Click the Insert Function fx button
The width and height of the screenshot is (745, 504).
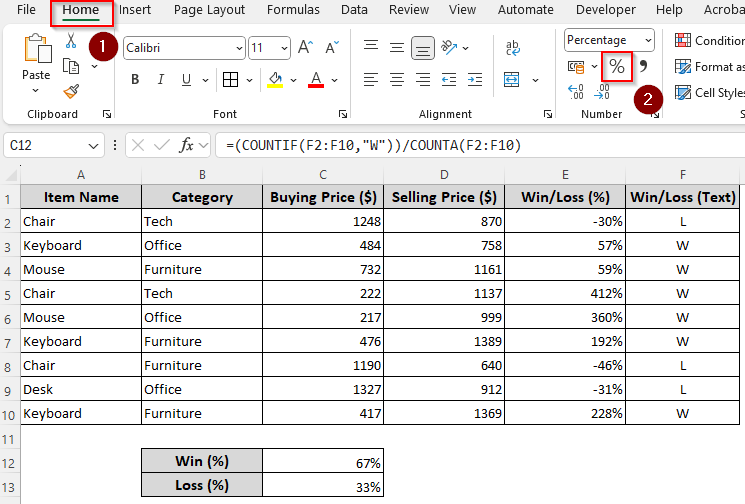186,145
